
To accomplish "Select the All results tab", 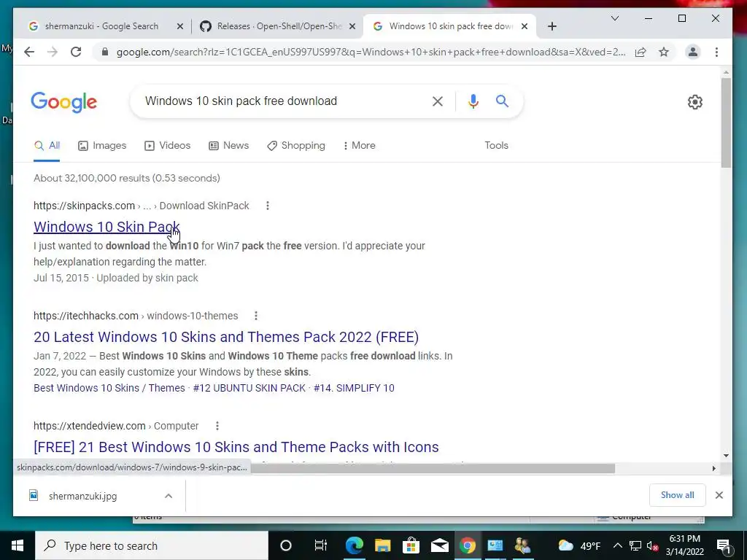I will point(47,146).
